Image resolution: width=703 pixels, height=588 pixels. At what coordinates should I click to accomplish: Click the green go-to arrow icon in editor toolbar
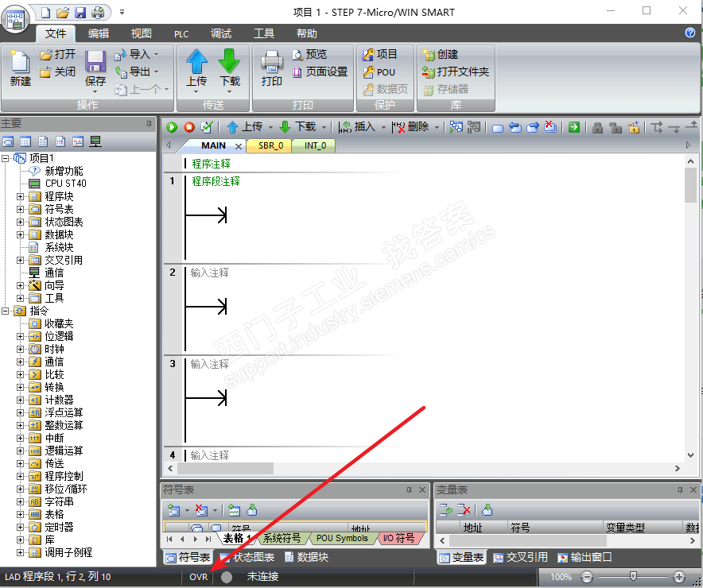574,127
